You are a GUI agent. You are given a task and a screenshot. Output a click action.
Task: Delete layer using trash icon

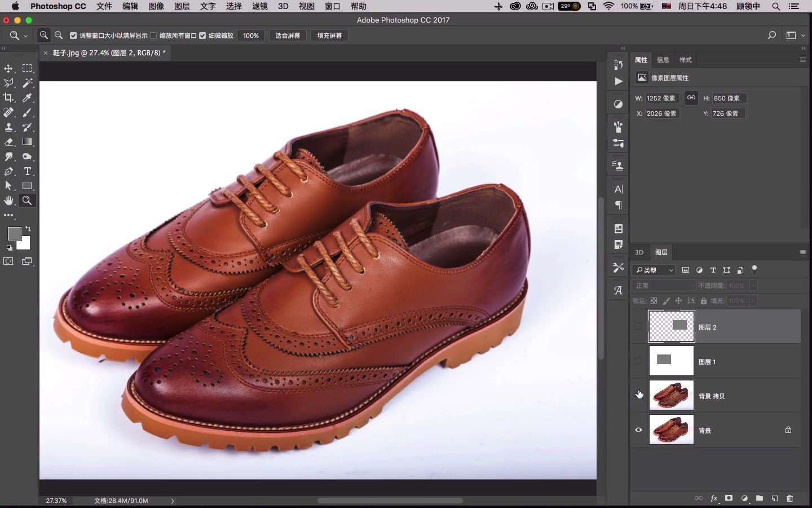789,498
